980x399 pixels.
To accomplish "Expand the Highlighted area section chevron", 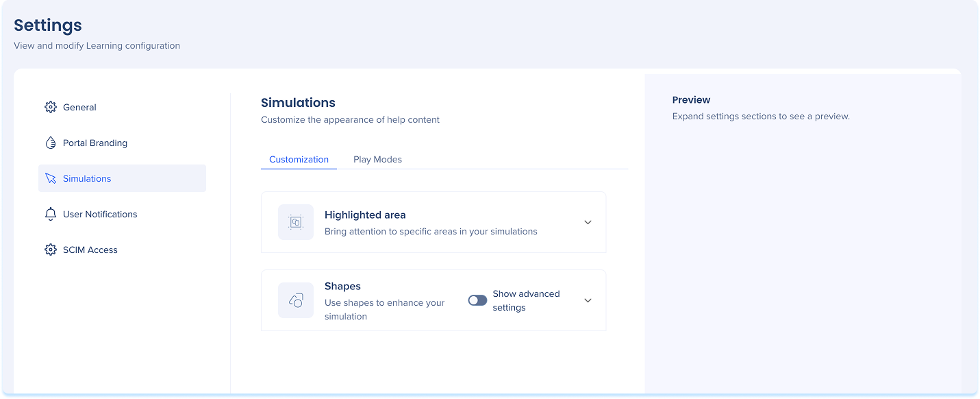I will coord(588,222).
